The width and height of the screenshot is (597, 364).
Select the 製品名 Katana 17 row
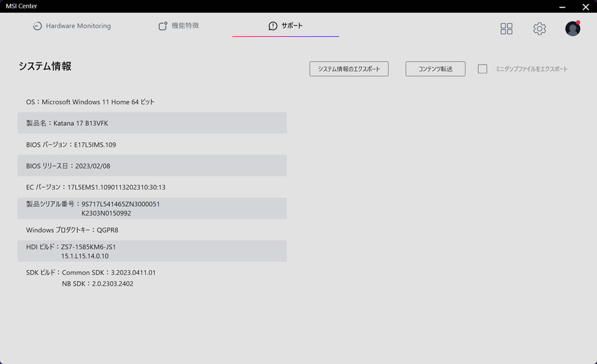click(152, 123)
